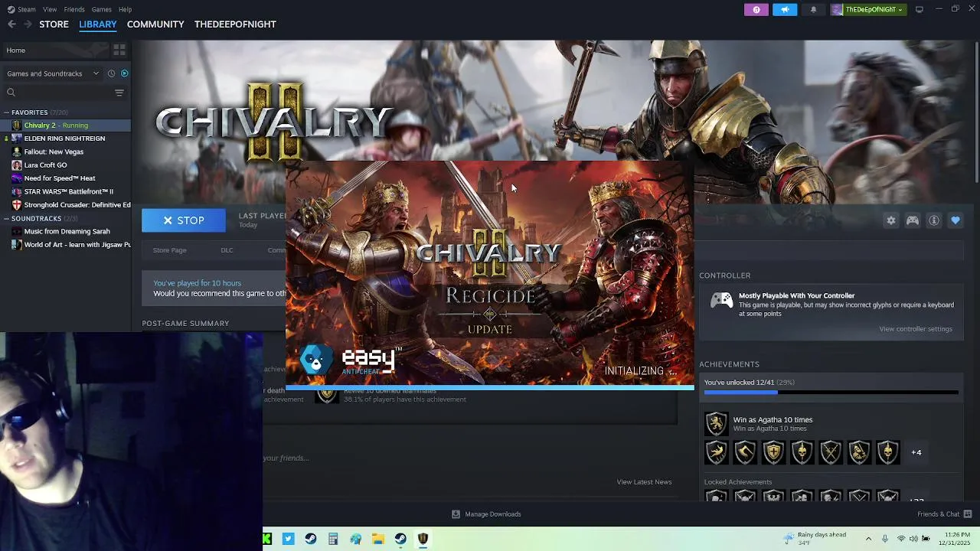This screenshot has width=980, height=551.
Task: Toggle the blue favorite heart for Chivalry 2
Action: (955, 220)
